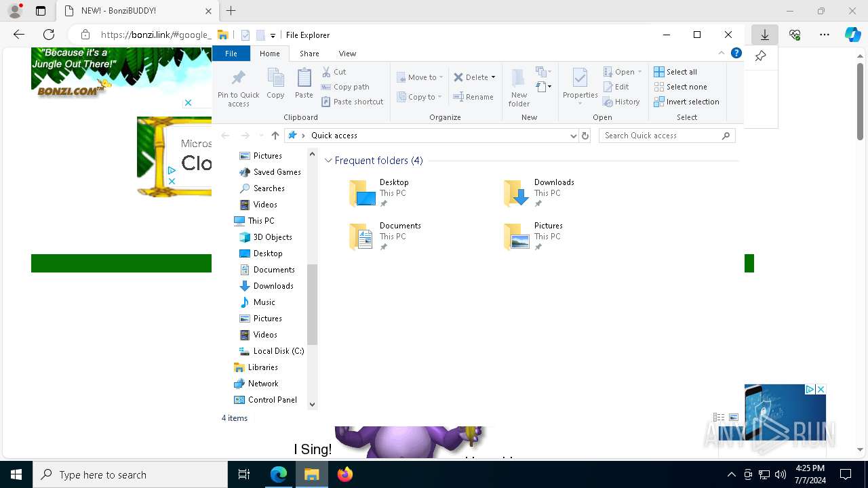Click Select none in ribbon
Viewport: 868px width, 488px height.
[x=680, y=87]
